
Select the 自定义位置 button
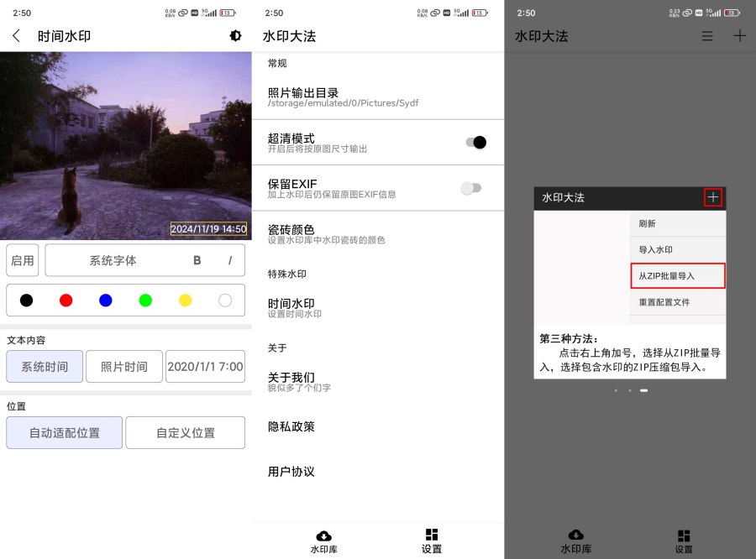pos(185,432)
